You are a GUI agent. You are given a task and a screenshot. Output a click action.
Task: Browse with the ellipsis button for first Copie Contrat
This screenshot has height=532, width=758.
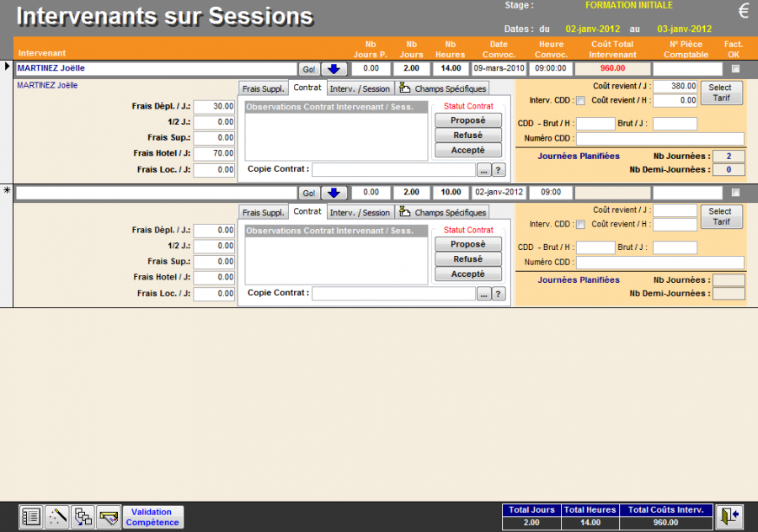pos(483,170)
